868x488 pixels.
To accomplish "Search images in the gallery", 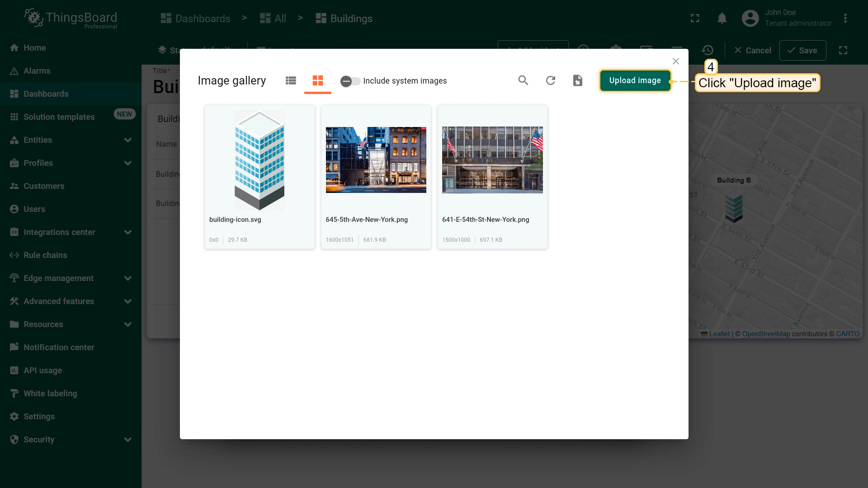I will 523,80.
